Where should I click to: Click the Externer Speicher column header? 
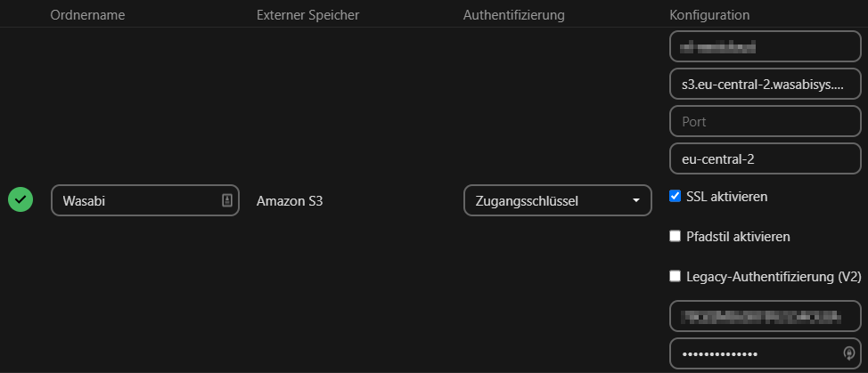coord(307,15)
